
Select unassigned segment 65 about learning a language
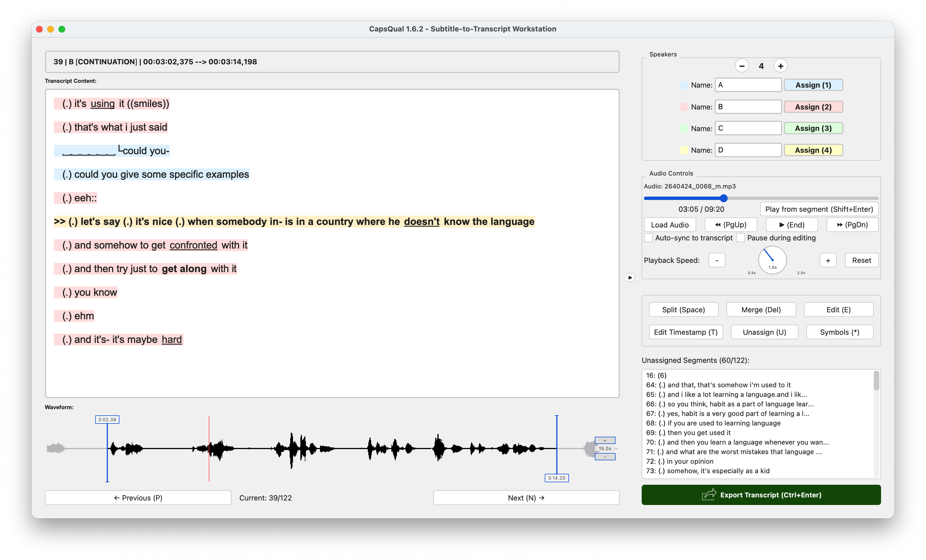[x=758, y=394]
